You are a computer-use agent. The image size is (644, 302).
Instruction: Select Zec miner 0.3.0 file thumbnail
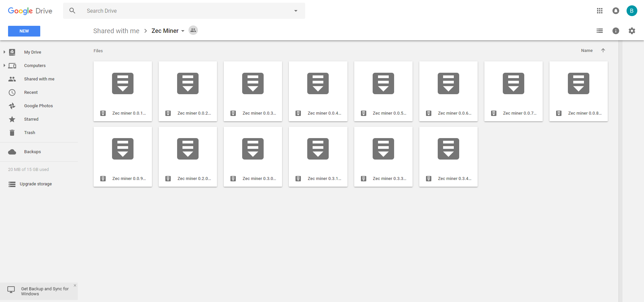(253, 157)
